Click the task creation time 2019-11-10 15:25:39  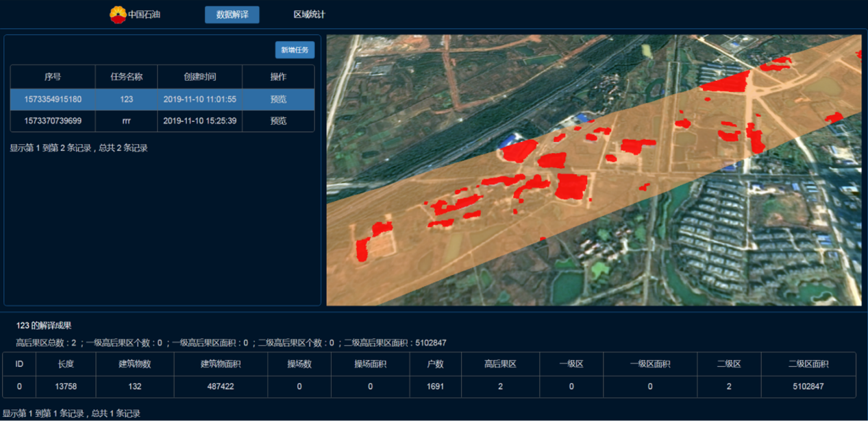(199, 121)
